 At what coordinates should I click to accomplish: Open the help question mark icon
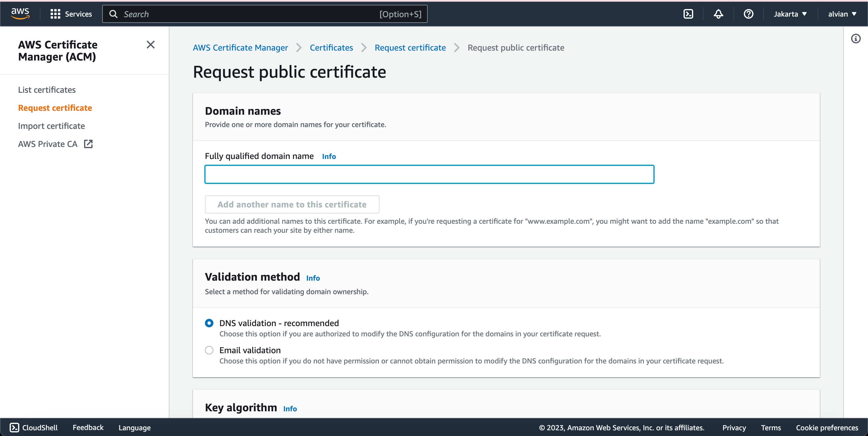[748, 14]
